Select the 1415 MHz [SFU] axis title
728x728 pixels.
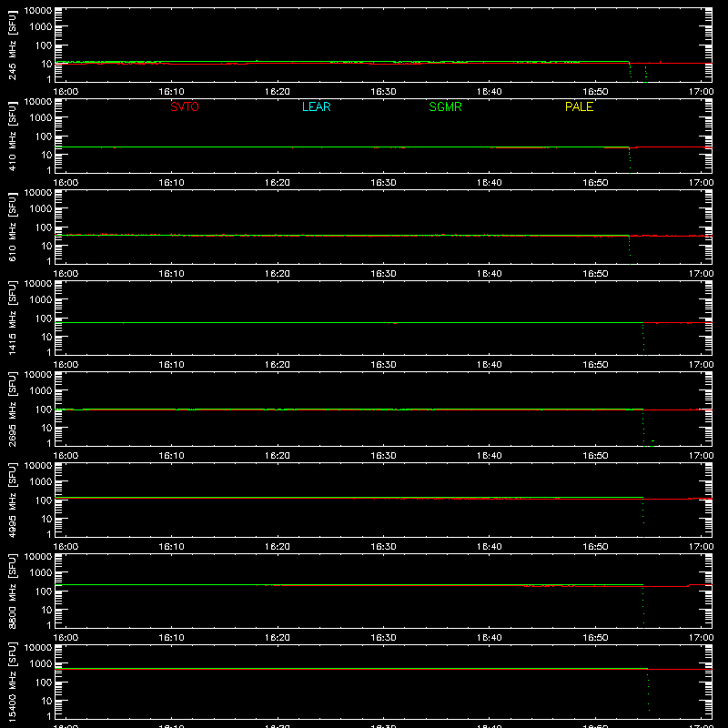click(x=13, y=318)
